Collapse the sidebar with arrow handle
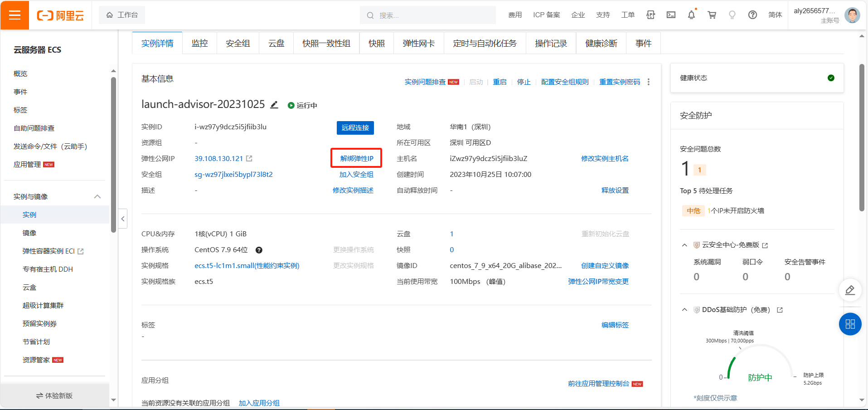The height and width of the screenshot is (410, 868). tap(122, 219)
